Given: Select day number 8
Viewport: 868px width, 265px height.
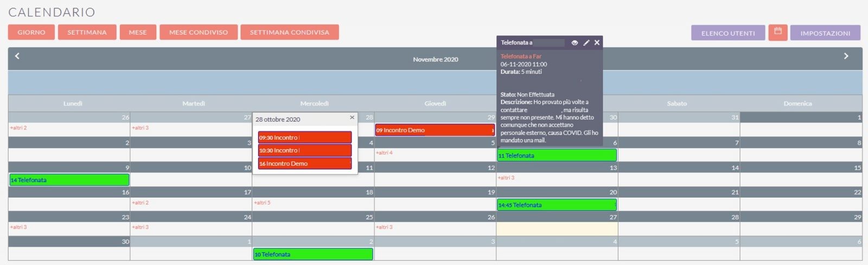Looking at the screenshot, I should [859, 143].
